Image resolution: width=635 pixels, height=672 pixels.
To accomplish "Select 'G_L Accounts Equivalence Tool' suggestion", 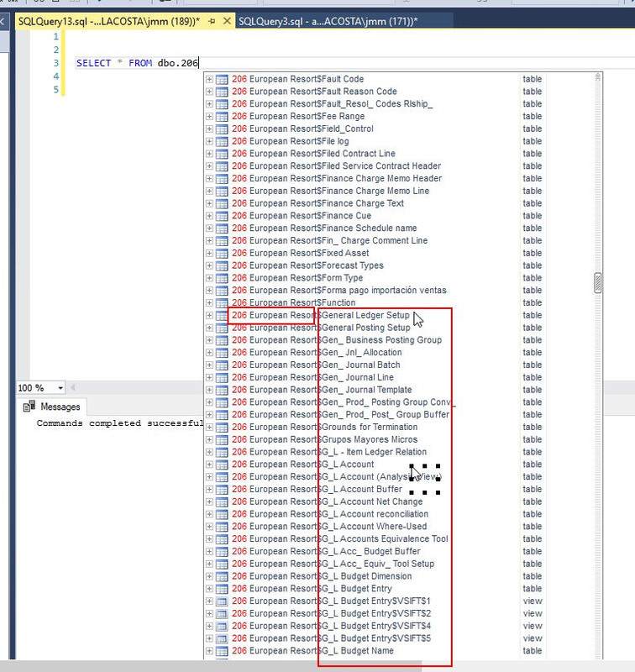I will point(340,538).
